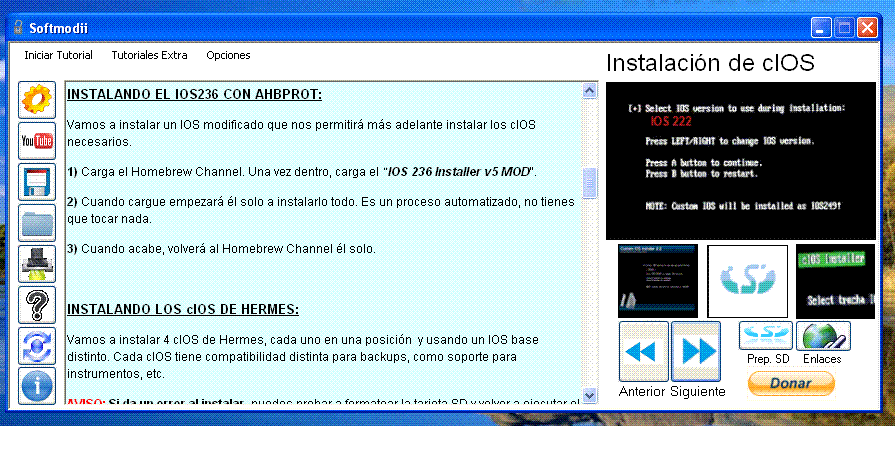Go to Siguiente with forward arrows
Screen dimensions: 895x450
click(x=696, y=351)
